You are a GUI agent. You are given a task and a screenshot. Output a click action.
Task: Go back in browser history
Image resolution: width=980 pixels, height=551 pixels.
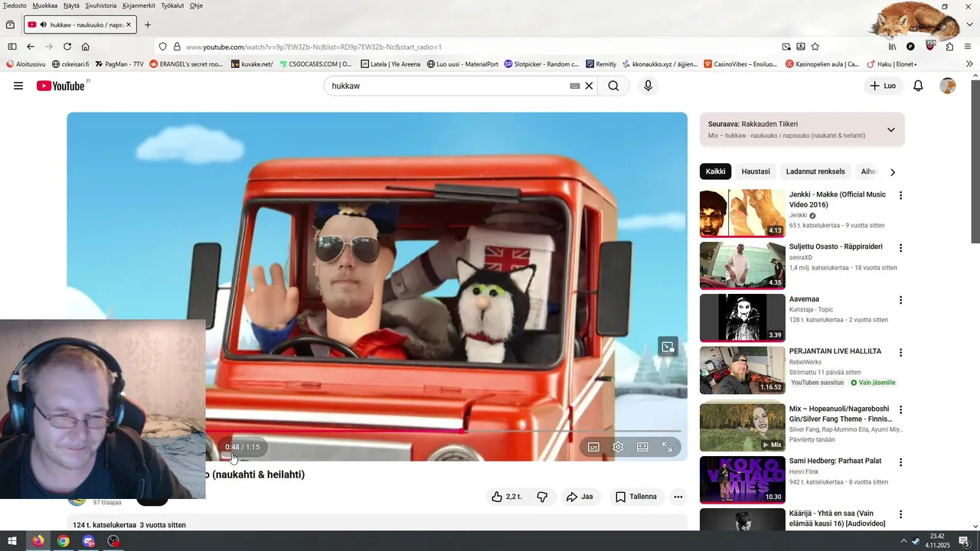(31, 47)
